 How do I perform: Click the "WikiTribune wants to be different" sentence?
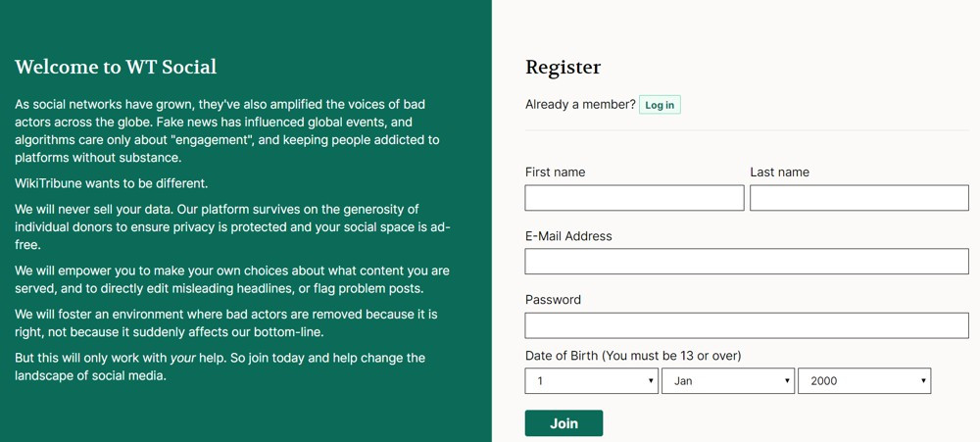[x=111, y=183]
